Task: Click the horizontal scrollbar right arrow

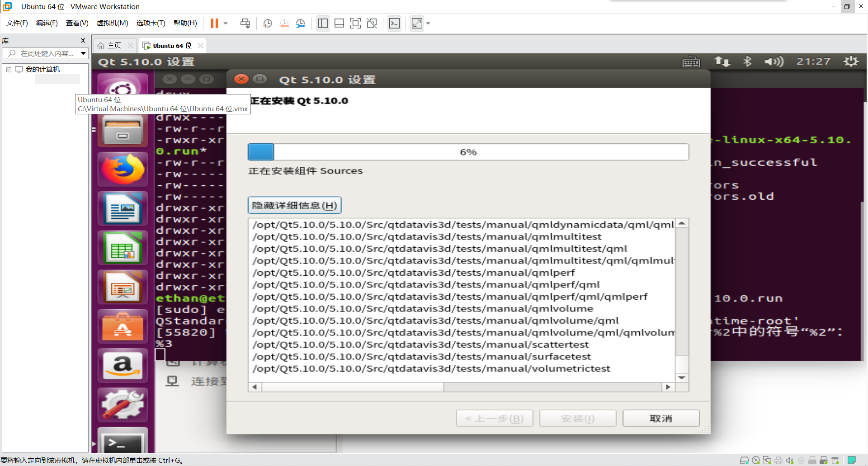Action: pyautogui.click(x=668, y=387)
